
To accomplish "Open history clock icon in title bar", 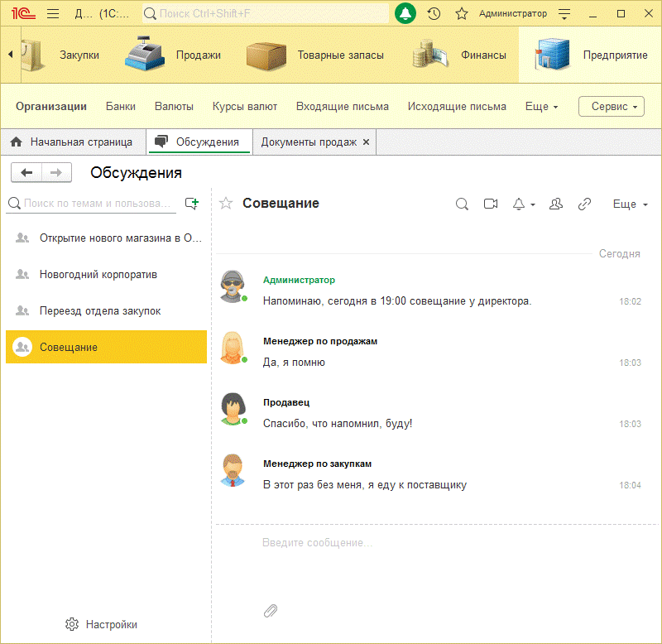I will coord(434,13).
